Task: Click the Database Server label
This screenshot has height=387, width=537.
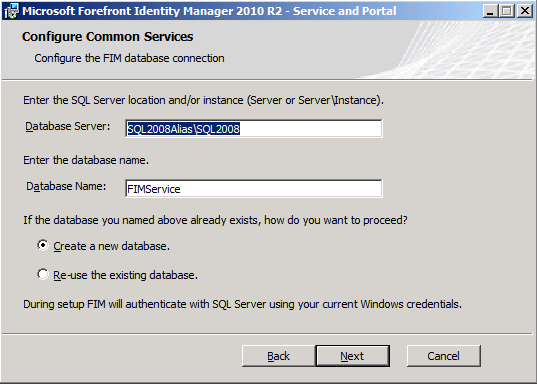Action: pyautogui.click(x=68, y=126)
